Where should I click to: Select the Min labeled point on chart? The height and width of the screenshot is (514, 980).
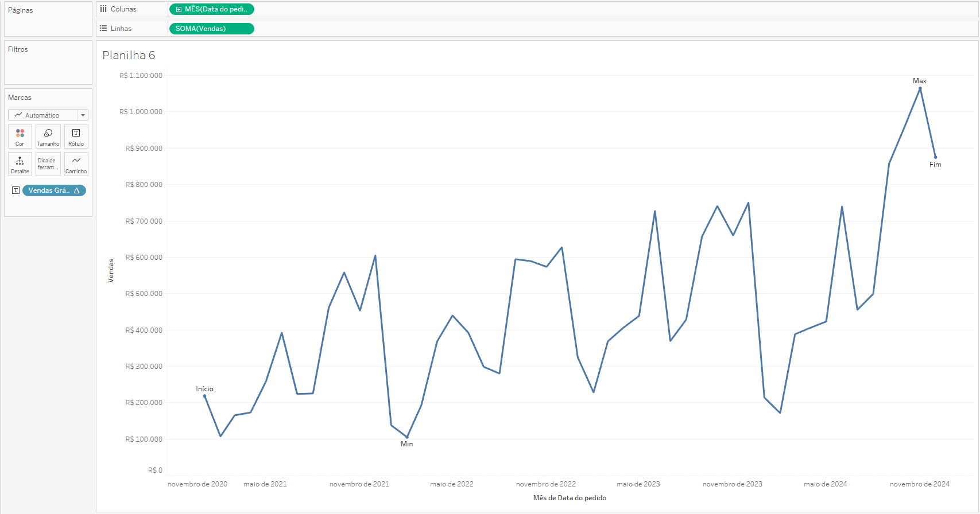click(407, 437)
